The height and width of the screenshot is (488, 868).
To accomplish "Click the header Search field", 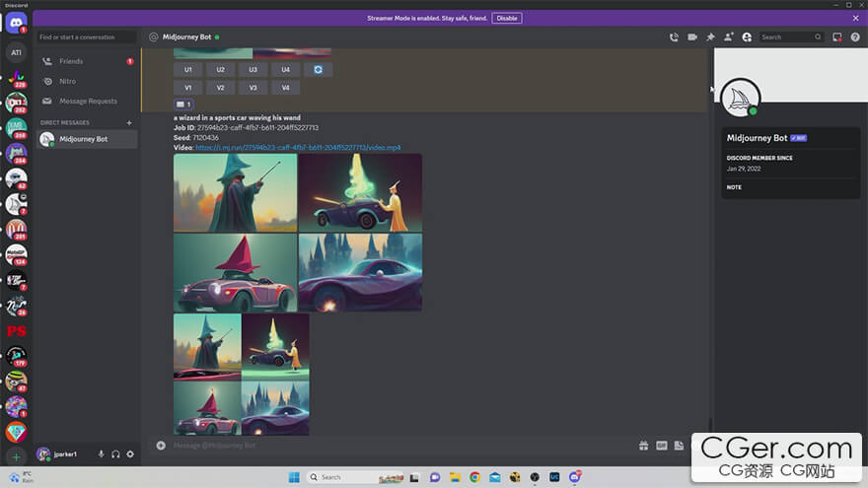I will point(790,37).
